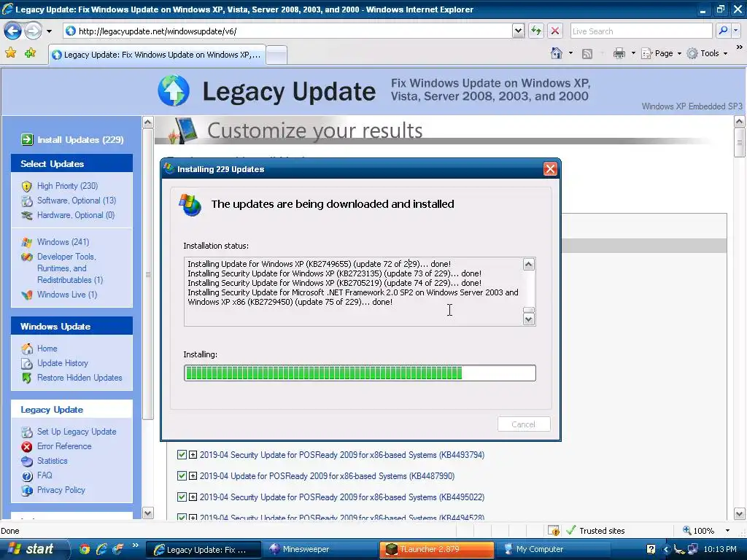
Task: Click the Software, Optional icon
Action: point(27,201)
